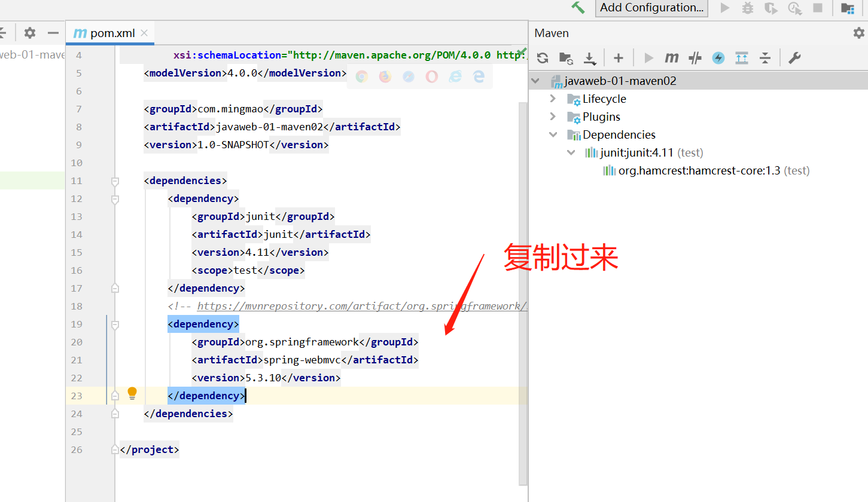
Task: Open Project Structure icon in top toolbar
Action: [847, 8]
